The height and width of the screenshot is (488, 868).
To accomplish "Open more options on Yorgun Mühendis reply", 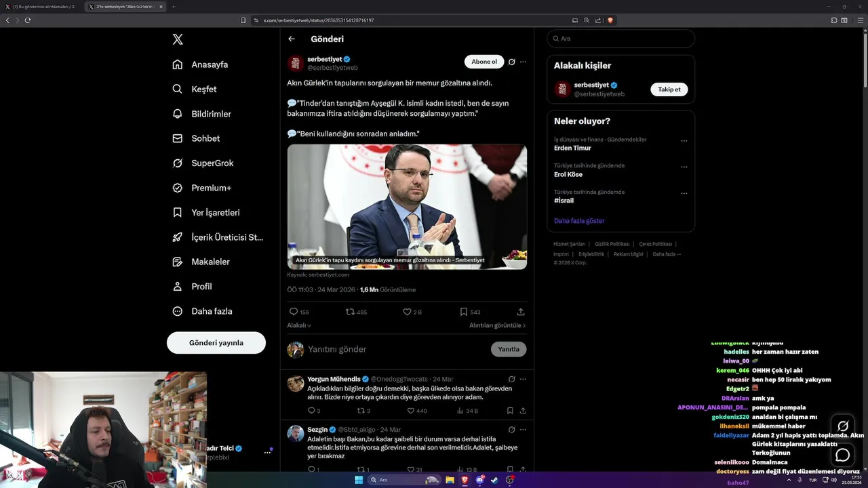I will (x=523, y=379).
